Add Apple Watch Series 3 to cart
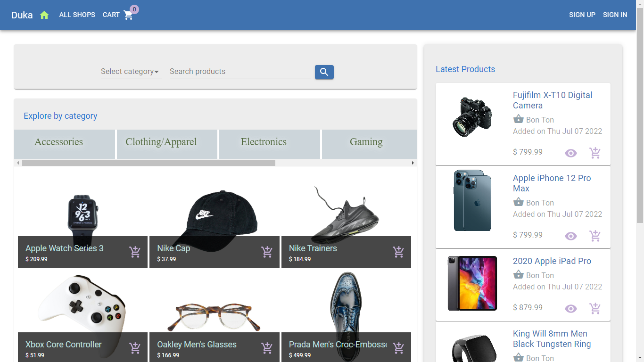This screenshot has height=362, width=644. pos(135,252)
